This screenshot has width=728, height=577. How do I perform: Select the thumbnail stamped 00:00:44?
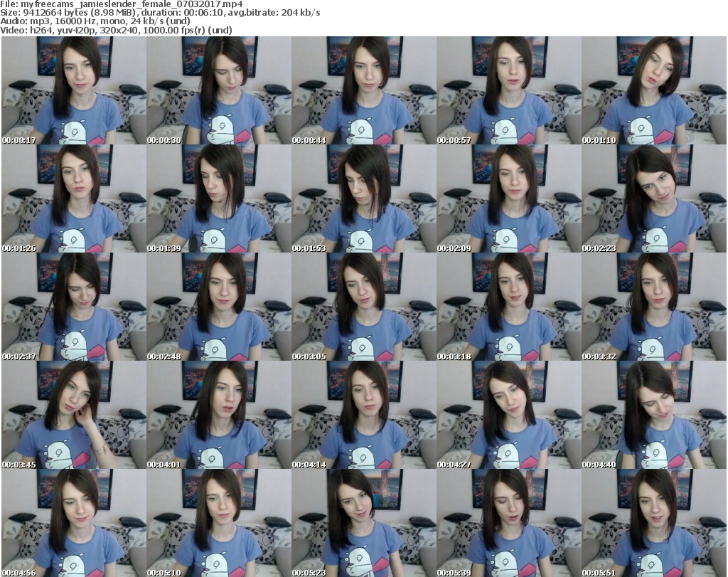click(x=364, y=90)
